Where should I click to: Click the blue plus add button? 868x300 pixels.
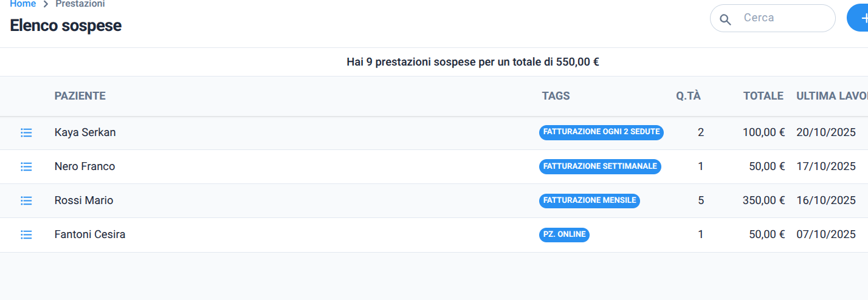pos(858,18)
